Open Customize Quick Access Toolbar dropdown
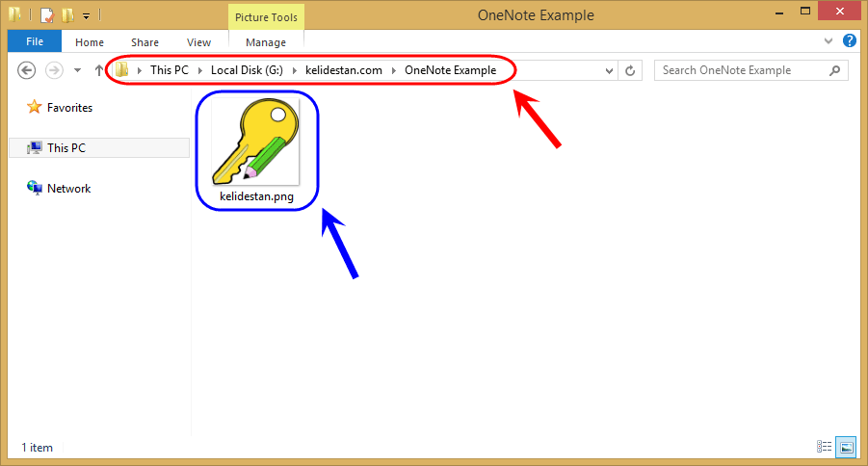 click(87, 16)
